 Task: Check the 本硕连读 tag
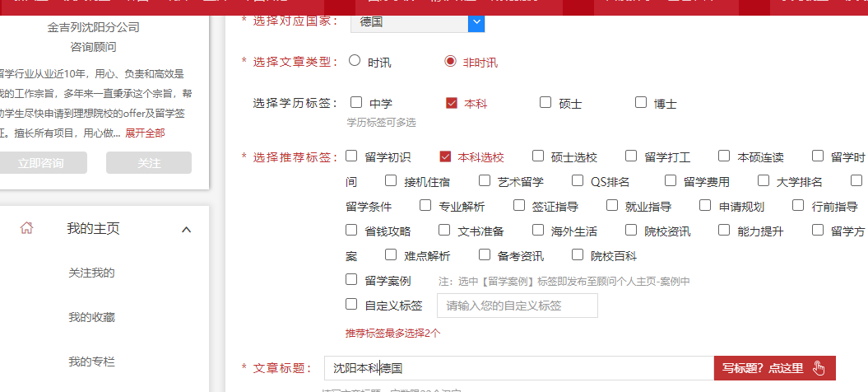coord(724,156)
